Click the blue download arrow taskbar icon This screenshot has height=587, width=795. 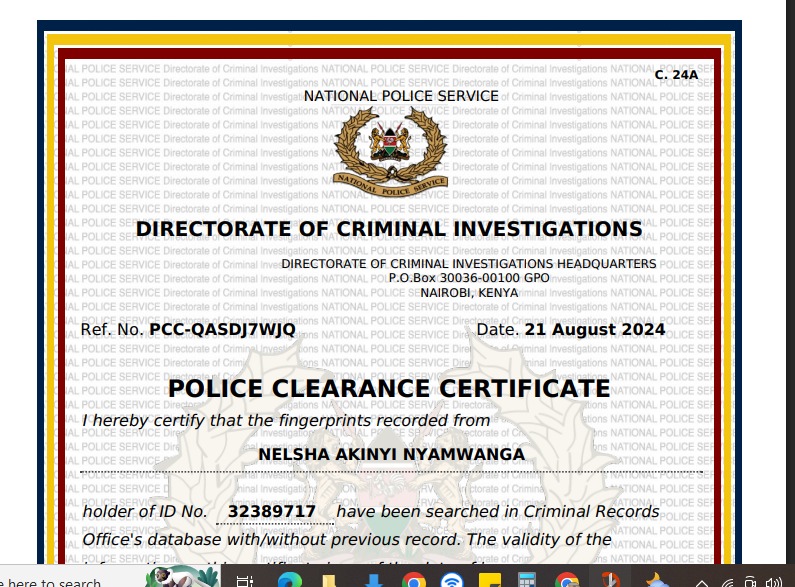[373, 581]
